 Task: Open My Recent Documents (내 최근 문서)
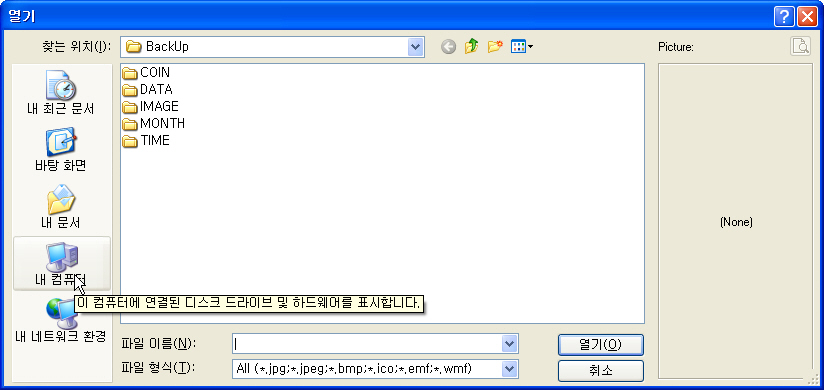61,92
